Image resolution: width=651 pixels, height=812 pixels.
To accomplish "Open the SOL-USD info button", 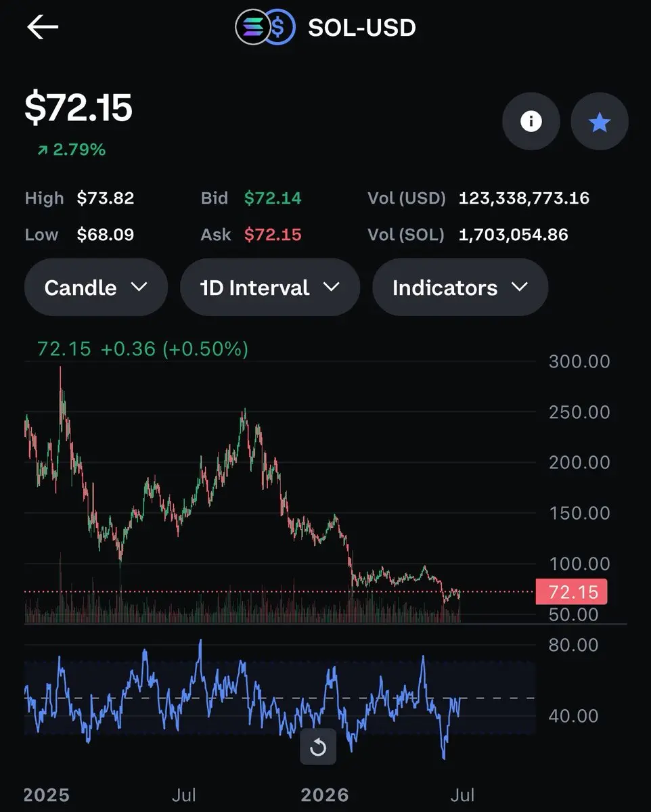I will pos(531,122).
